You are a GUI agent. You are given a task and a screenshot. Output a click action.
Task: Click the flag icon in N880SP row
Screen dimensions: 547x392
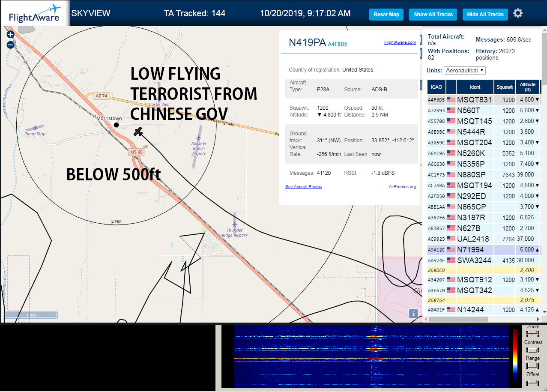point(451,175)
